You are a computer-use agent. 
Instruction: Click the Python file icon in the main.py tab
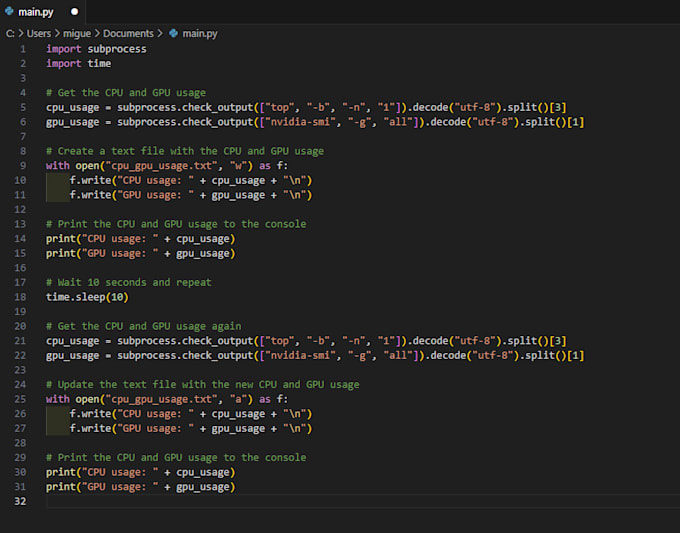coord(9,11)
